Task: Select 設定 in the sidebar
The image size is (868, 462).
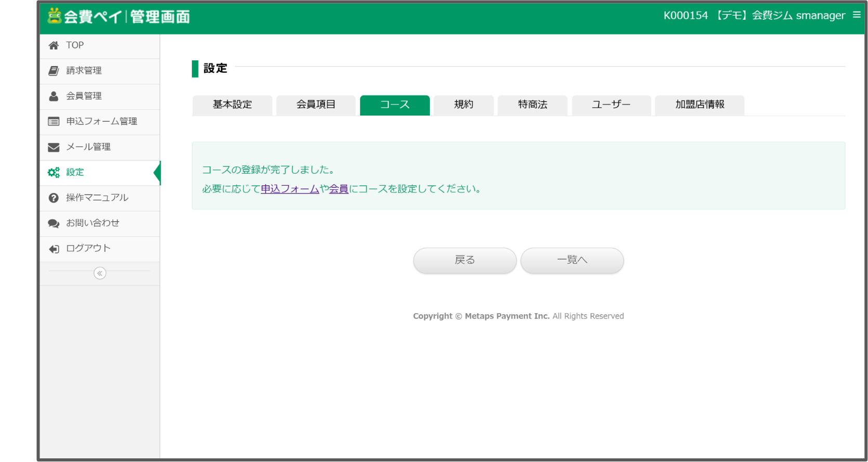Action: tap(100, 173)
